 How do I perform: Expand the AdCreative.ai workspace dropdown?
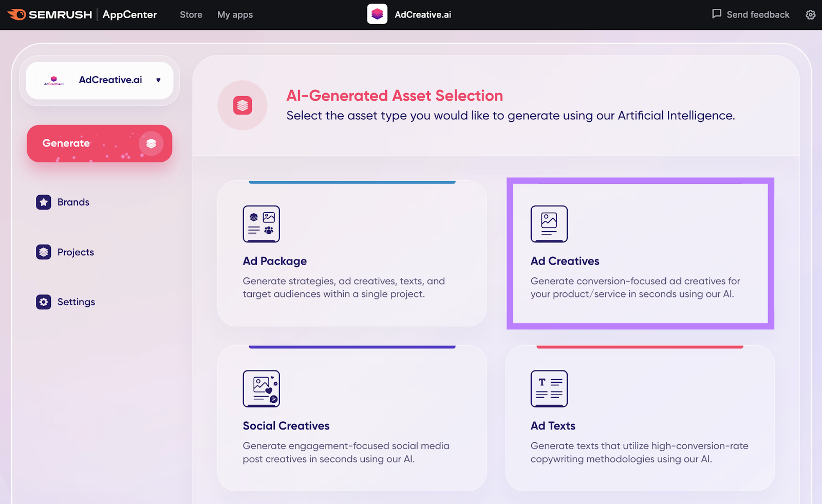click(99, 80)
